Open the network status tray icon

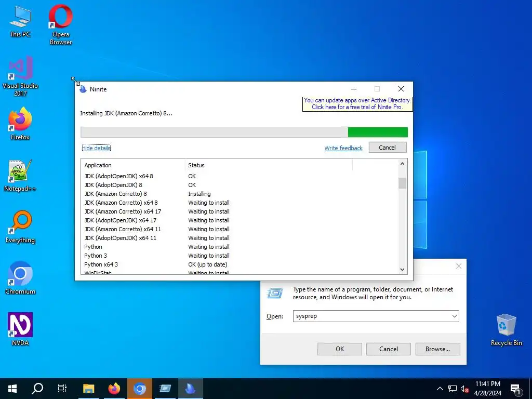click(453, 389)
